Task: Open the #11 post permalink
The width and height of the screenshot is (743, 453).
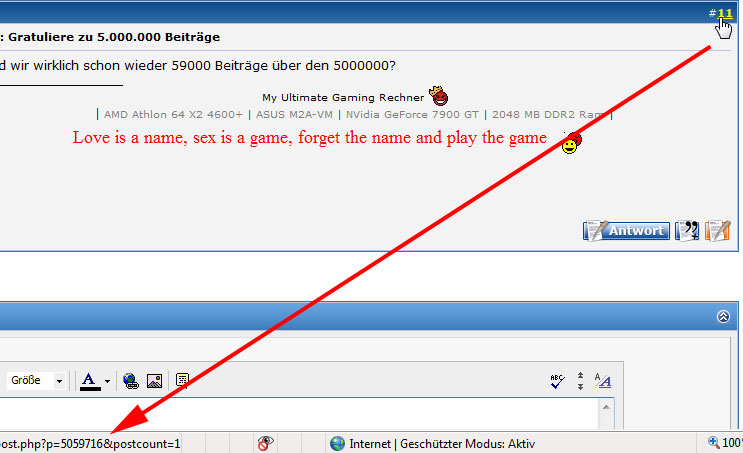Action: 725,13
